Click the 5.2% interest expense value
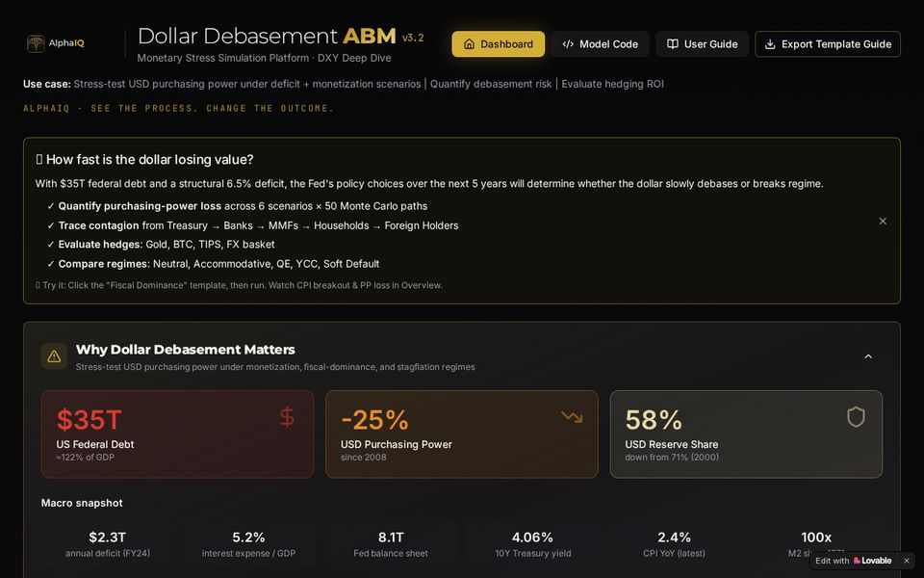This screenshot has height=578, width=924. tap(248, 538)
